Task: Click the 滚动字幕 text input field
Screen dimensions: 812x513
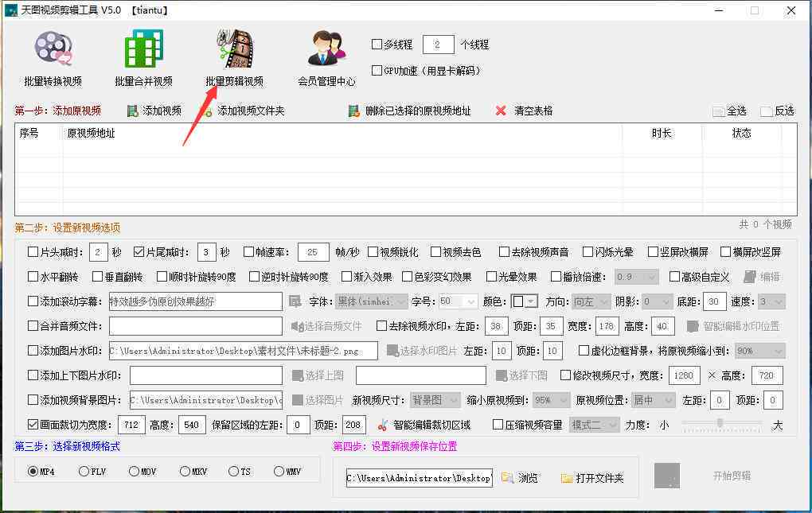Action: 195,301
